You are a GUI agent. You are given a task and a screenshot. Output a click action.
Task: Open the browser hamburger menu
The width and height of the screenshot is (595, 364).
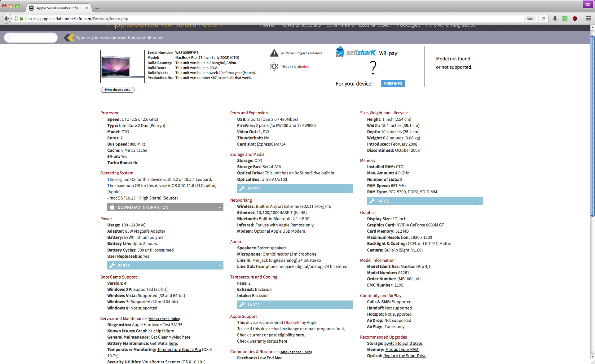click(588, 19)
